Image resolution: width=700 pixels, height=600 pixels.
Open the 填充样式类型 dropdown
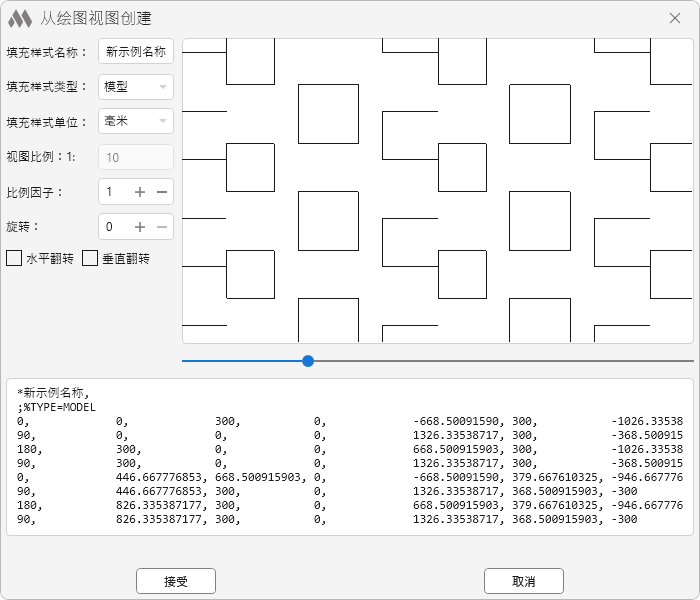coord(136,87)
